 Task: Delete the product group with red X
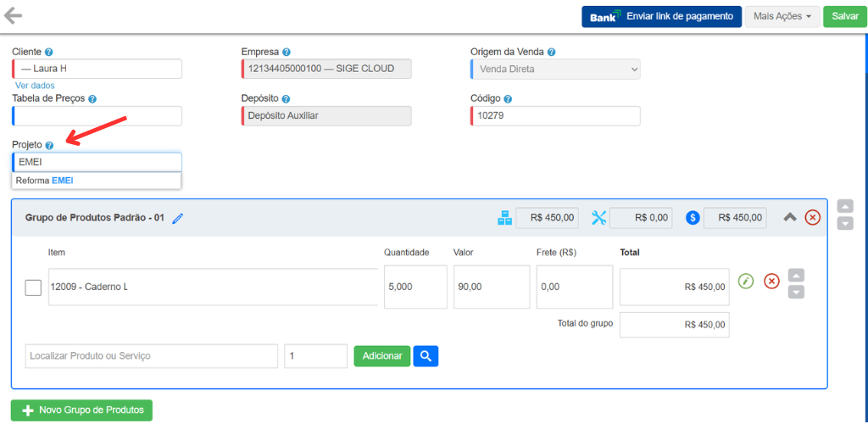point(812,218)
